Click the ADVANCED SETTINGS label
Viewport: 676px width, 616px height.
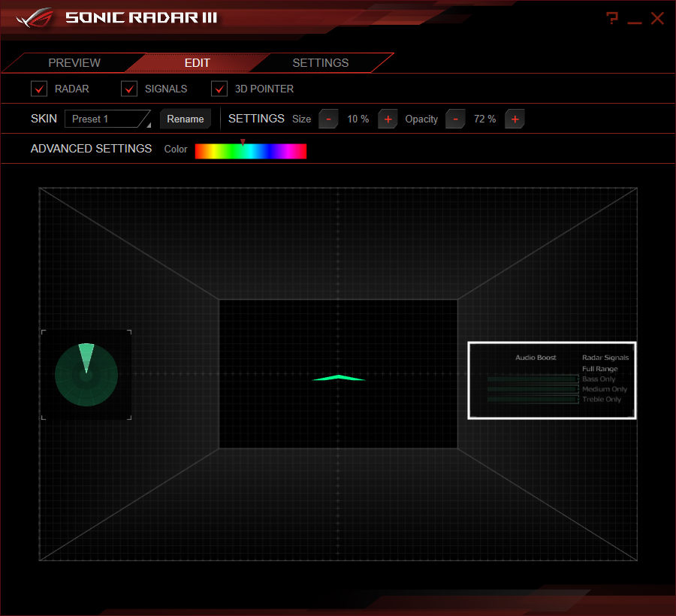point(91,149)
